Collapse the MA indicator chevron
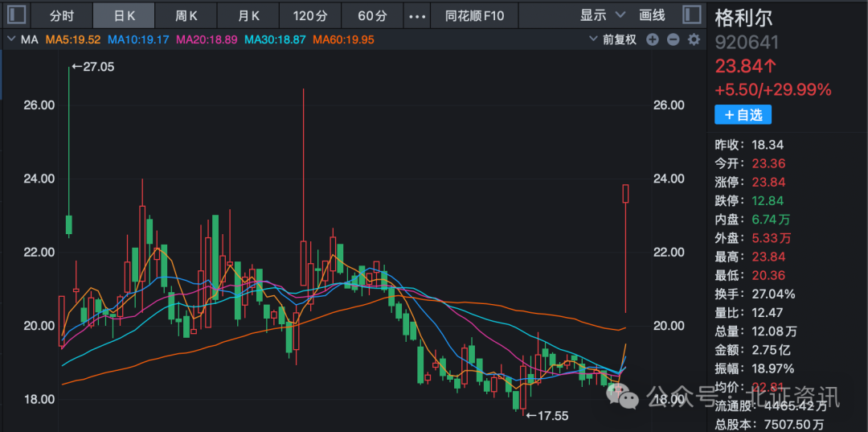 (x=10, y=39)
